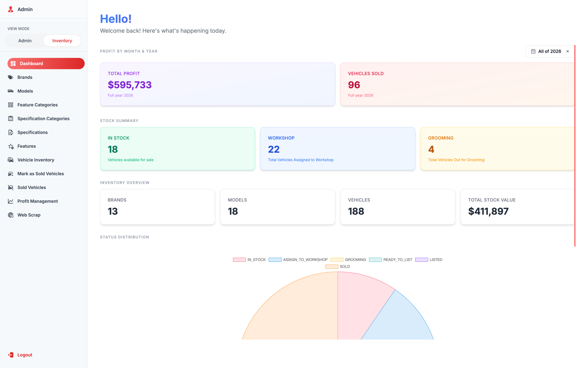
Task: Click the red Admin user avatar icon
Action: 10,9
